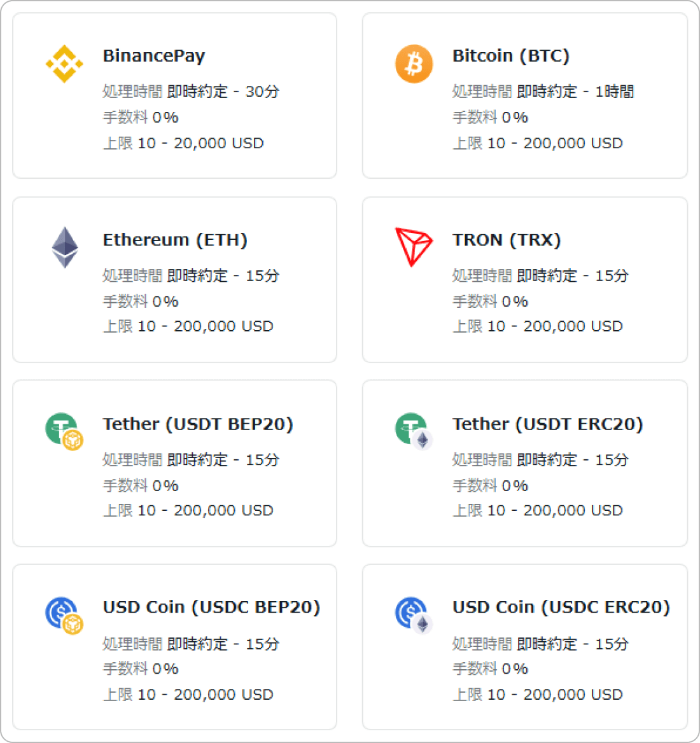
Task: Click the Tether USDT ERC20 coin icon
Action: [x=414, y=431]
